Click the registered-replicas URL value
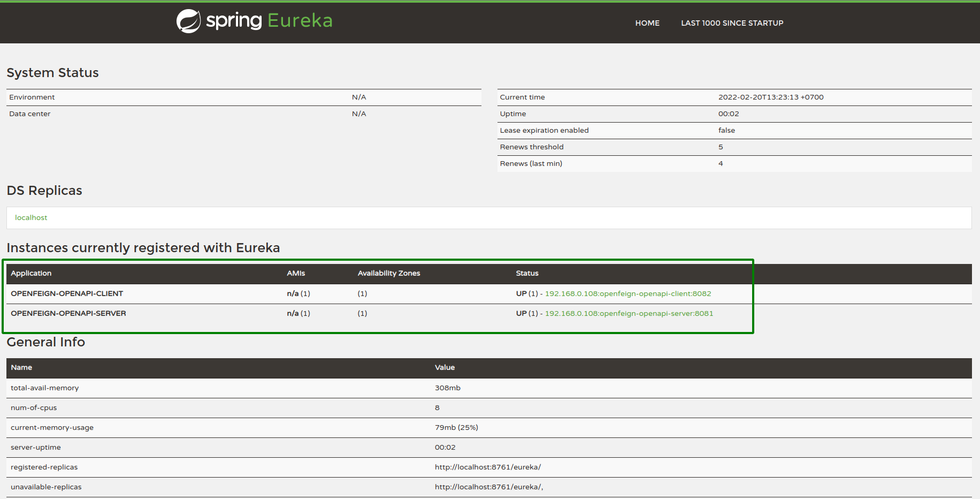Screen dimensions: 980x499 [x=487, y=467]
